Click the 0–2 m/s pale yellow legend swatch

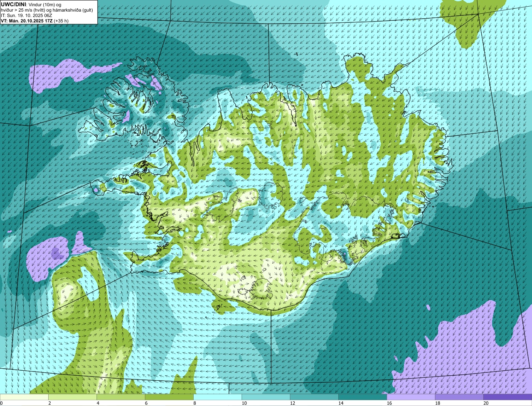tap(24, 397)
